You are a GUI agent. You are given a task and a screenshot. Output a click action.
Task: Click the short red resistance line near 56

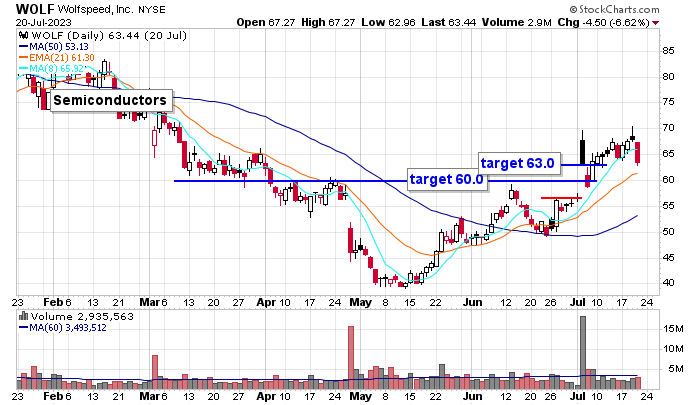pyautogui.click(x=561, y=198)
